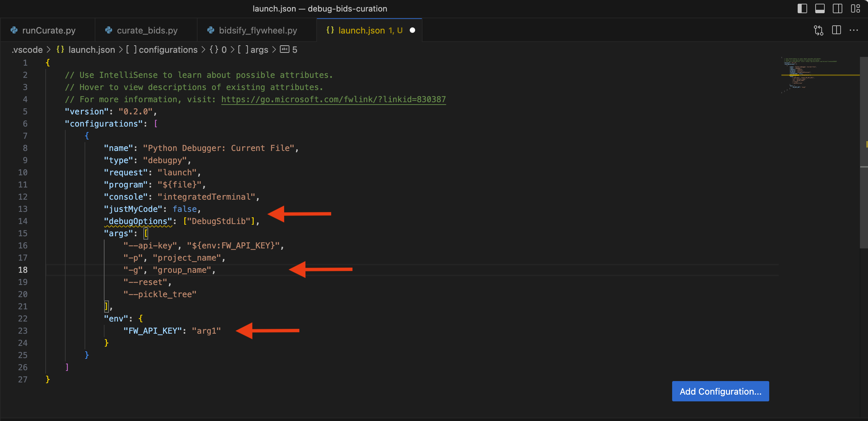Click the "0.2.0" version value
This screenshot has height=421, width=868.
136,111
